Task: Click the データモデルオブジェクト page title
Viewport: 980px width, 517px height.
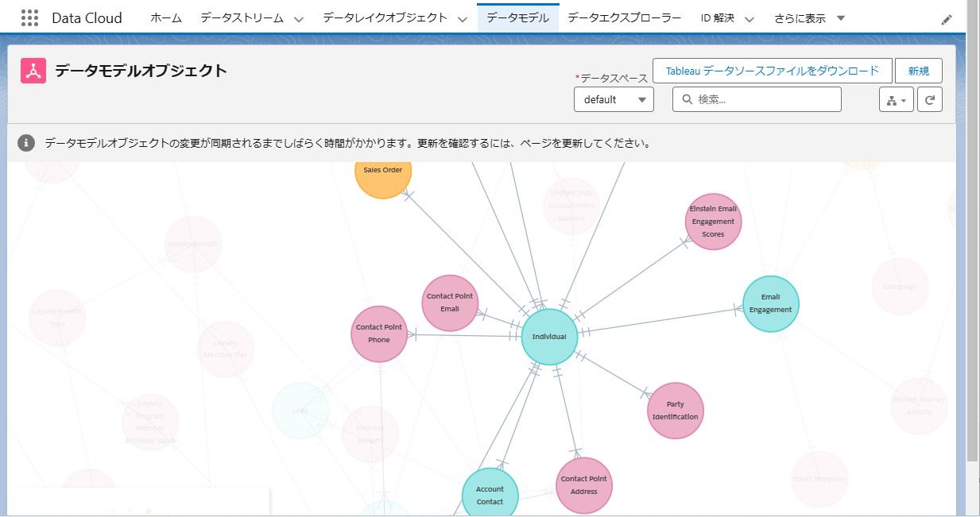Action: point(141,71)
